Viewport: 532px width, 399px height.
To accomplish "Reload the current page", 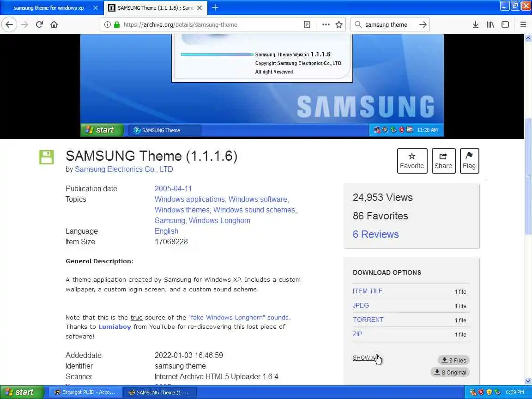I will [39, 24].
